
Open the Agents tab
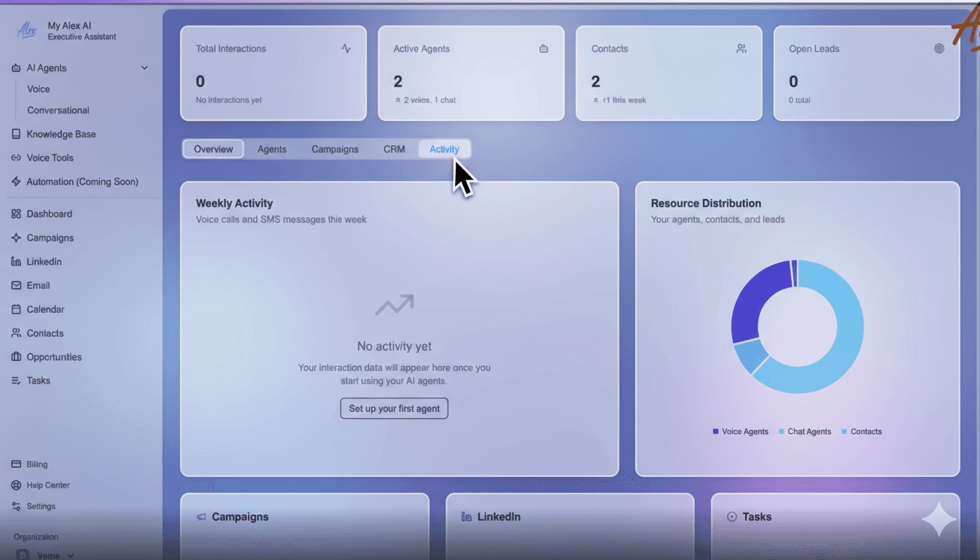[x=271, y=149]
